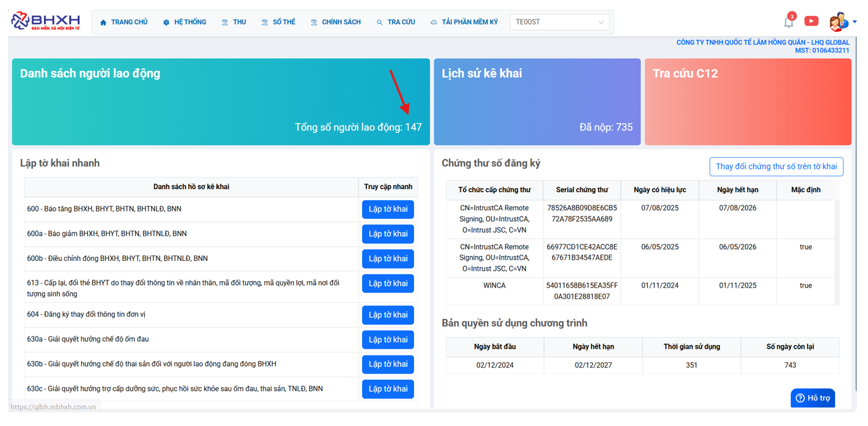Click the BHXH logo
Screen dimensions: 868x426
click(x=46, y=21)
